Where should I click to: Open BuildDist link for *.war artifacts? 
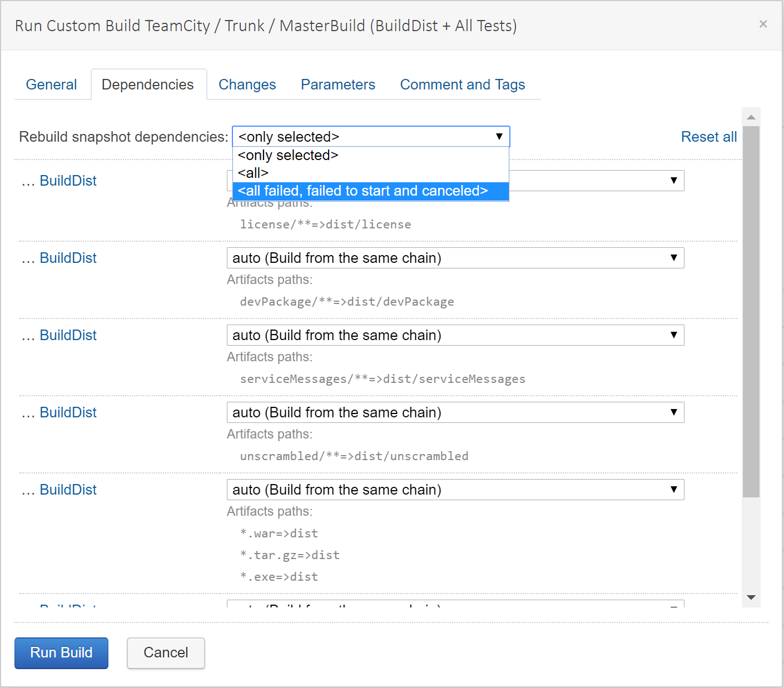pyautogui.click(x=68, y=490)
